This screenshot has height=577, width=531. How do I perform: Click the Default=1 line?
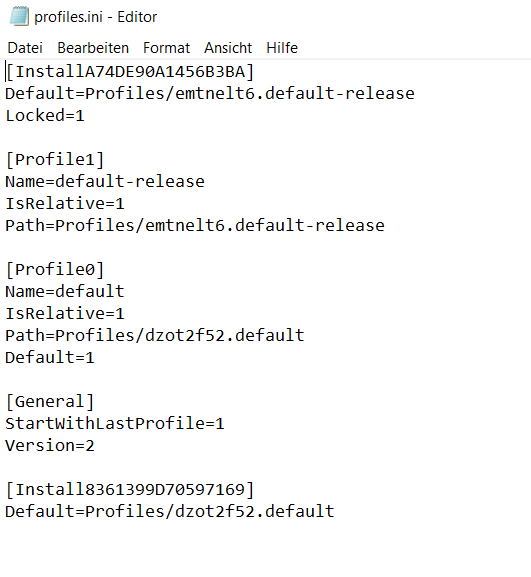(x=50, y=358)
